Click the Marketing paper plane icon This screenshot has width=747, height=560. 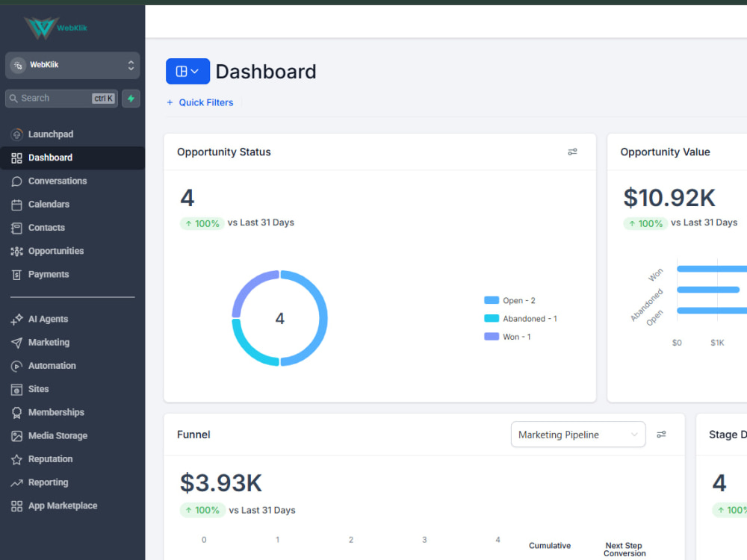[16, 343]
